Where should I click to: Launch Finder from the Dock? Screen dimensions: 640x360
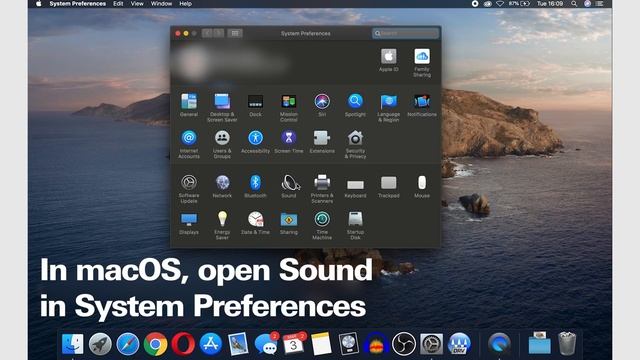coord(73,344)
